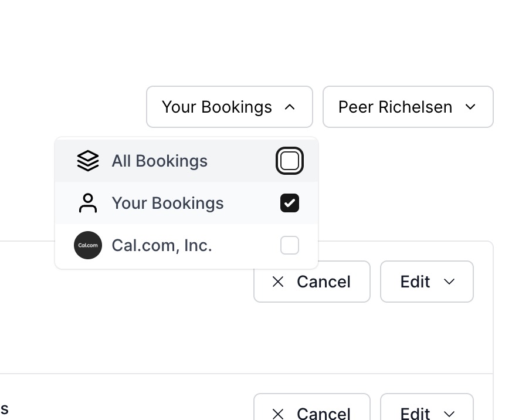Select Cal.com, Inc. from the filter menu

[x=161, y=245]
